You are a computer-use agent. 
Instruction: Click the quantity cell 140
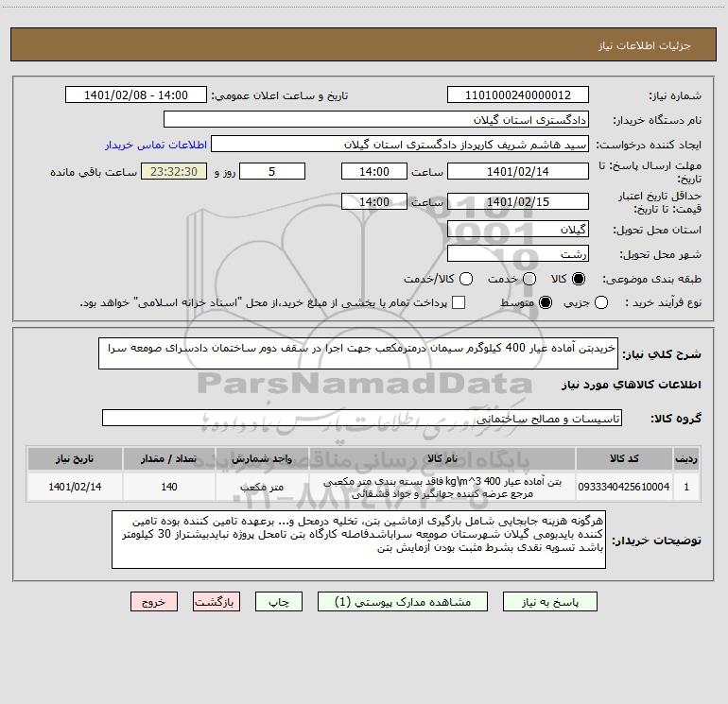(169, 487)
